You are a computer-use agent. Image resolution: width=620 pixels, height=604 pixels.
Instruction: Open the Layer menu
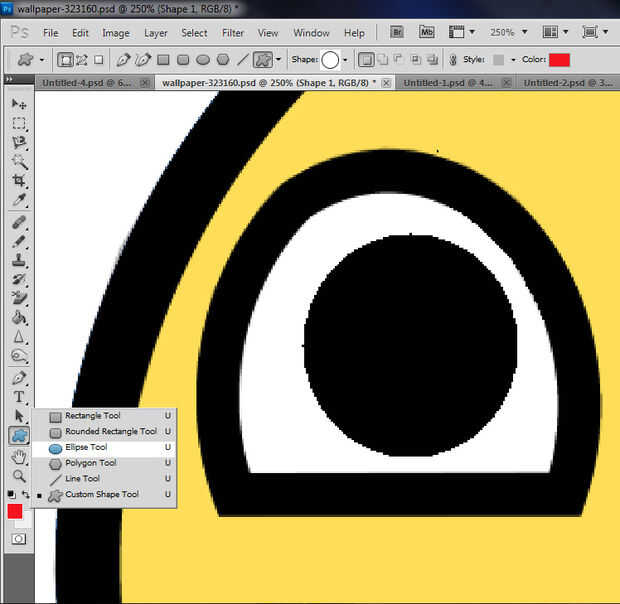155,33
